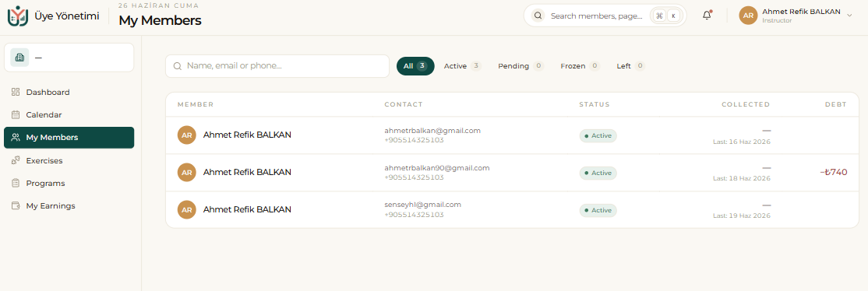Click the COLLECTED column header
Screen dimensions: 868x291
[746, 104]
